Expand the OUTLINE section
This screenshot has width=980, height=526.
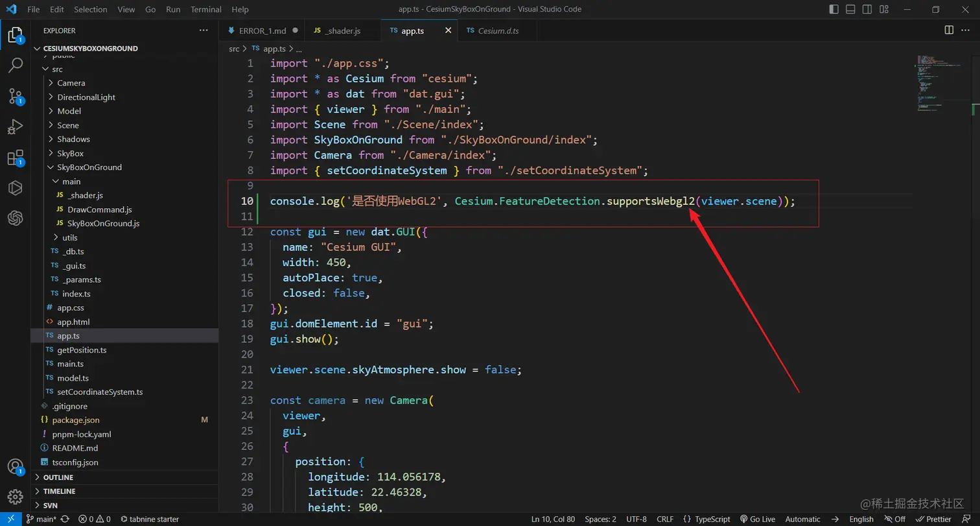coord(58,477)
